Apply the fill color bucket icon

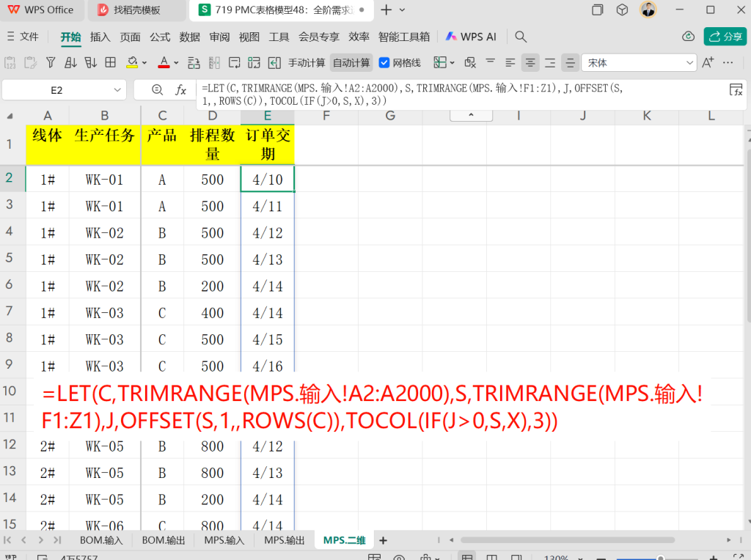(132, 63)
